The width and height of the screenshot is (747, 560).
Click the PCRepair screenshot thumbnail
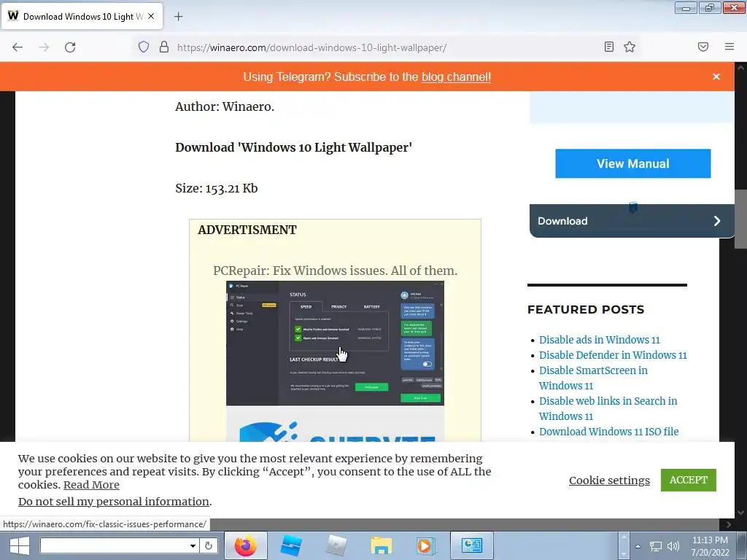pyautogui.click(x=335, y=343)
